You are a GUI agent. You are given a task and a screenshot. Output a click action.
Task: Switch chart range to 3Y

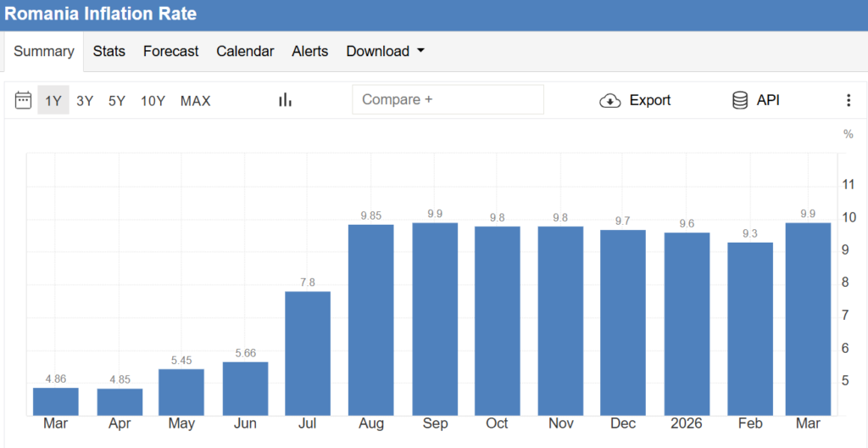pos(85,101)
